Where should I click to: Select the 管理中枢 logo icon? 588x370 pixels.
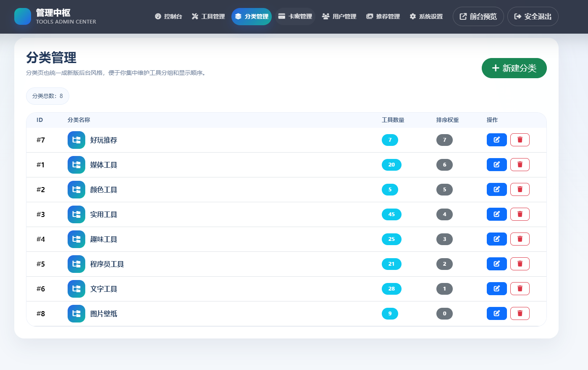click(22, 17)
